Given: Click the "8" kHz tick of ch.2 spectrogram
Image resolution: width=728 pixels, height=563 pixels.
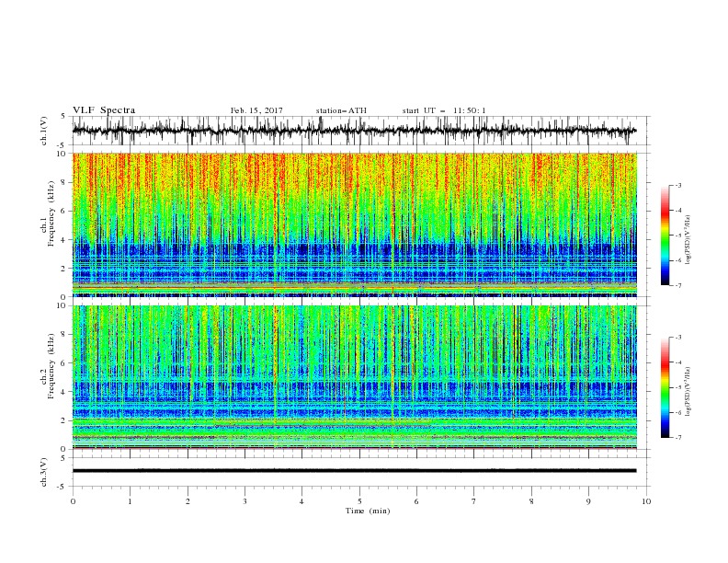Looking at the screenshot, I should 64,335.
